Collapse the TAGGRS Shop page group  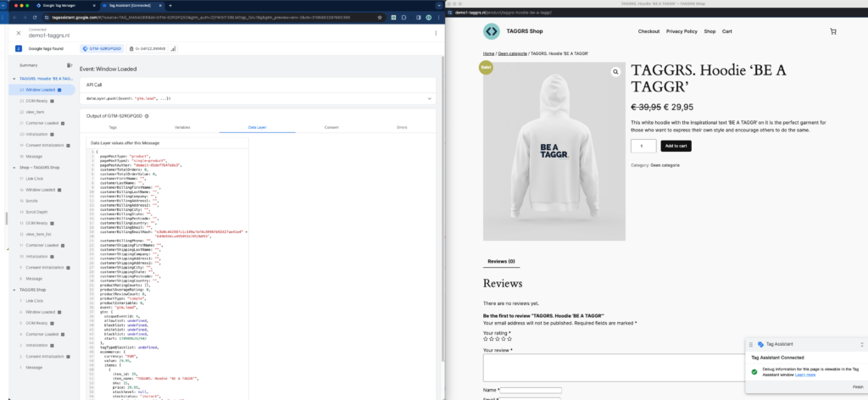14,289
